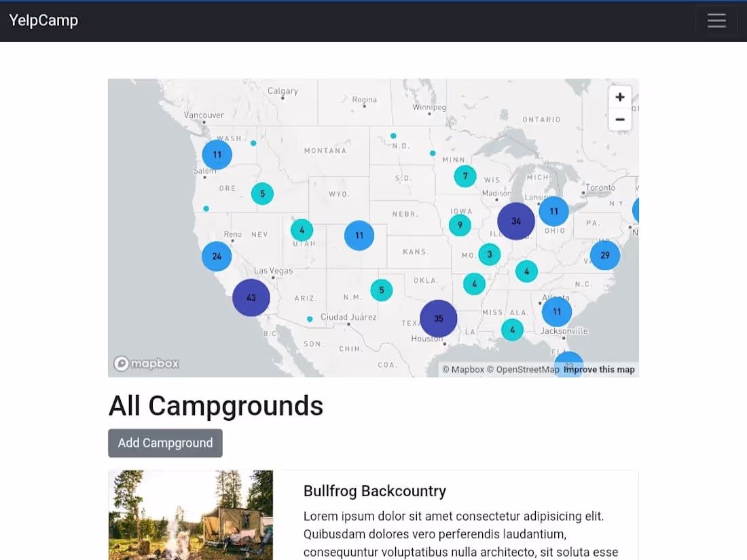This screenshot has width=747, height=560.
Task: Click the 5 cluster marker in Wyoming
Action: pyautogui.click(x=262, y=193)
